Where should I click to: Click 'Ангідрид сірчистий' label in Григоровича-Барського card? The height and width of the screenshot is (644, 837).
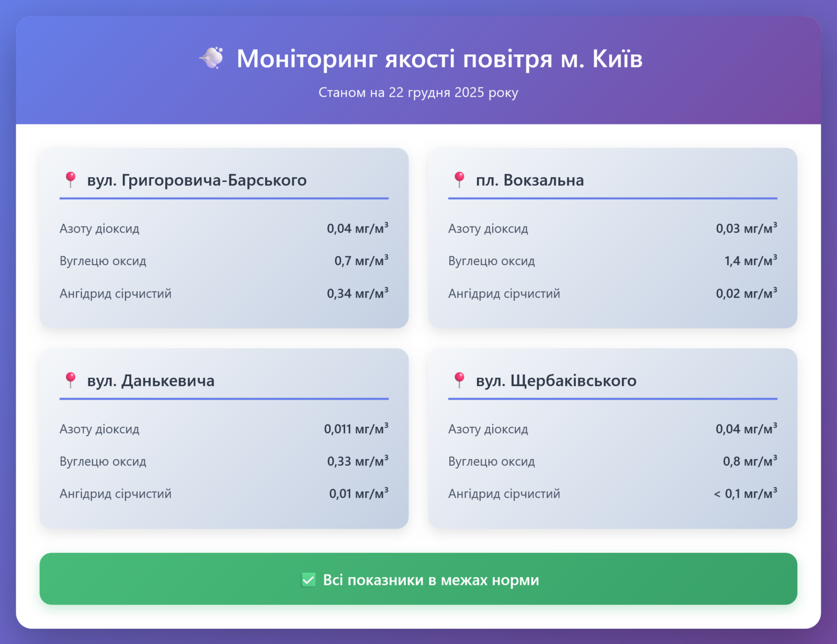pyautogui.click(x=116, y=293)
